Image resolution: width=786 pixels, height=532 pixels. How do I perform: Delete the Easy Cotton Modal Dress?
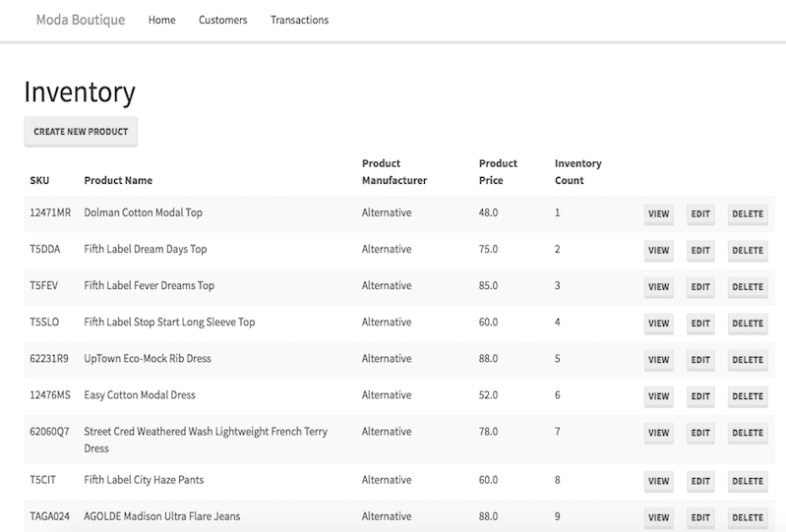pyautogui.click(x=748, y=396)
